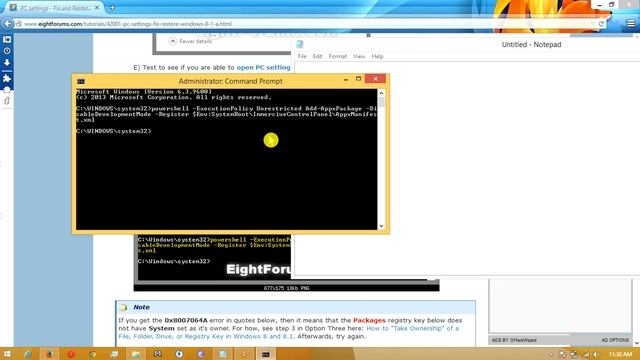This screenshot has height=360, width=640.
Task: Open Notepad Format menu
Action: click(x=338, y=56)
